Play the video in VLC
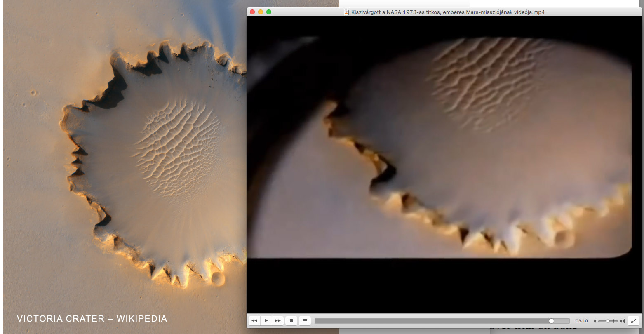This screenshot has width=644, height=334. (x=266, y=320)
